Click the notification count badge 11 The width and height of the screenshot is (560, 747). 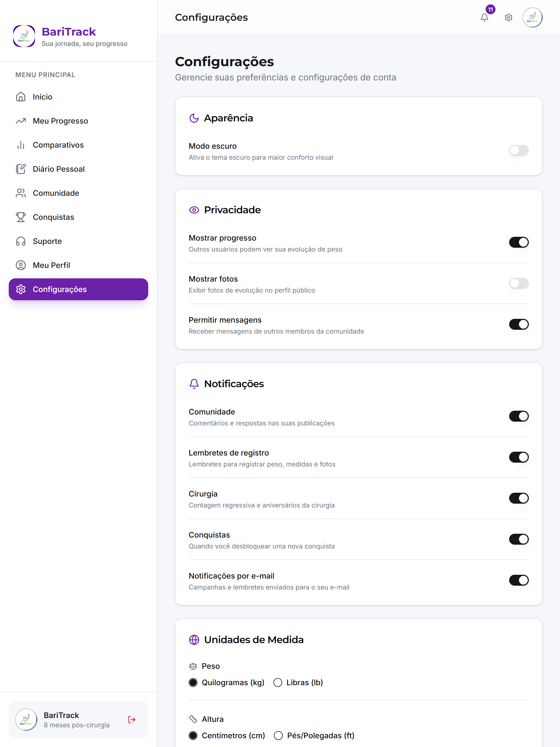point(491,10)
